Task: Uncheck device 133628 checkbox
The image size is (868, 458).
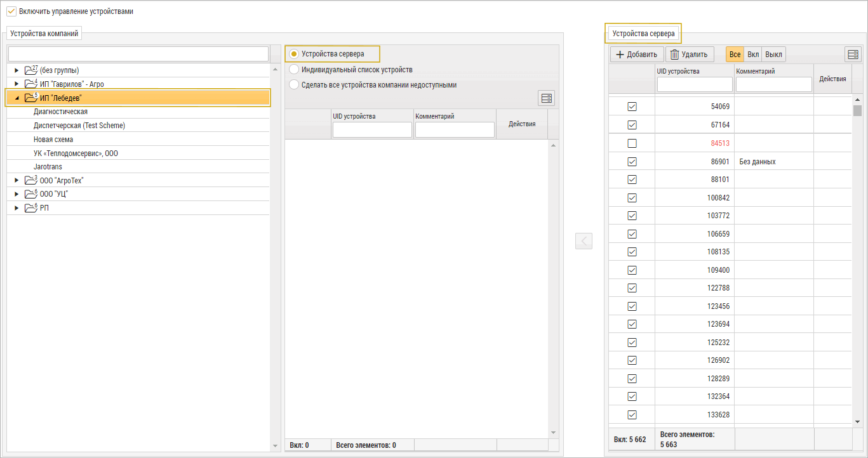Action: (x=632, y=415)
